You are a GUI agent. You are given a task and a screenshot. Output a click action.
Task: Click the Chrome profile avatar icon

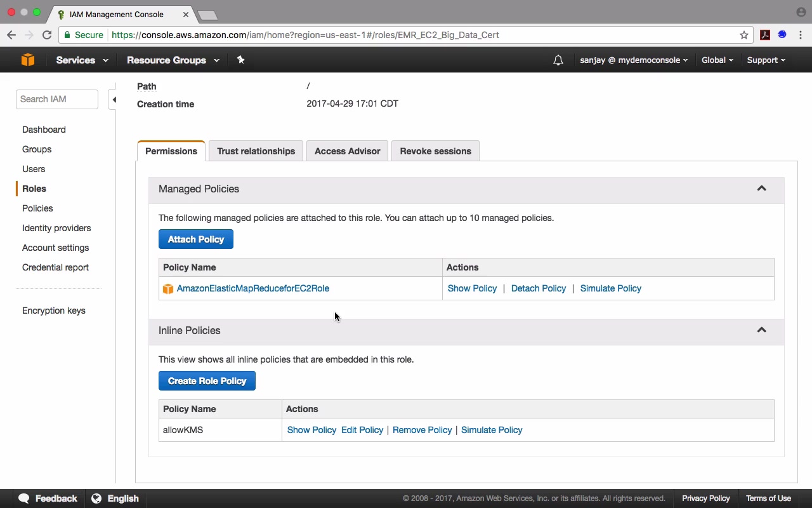pyautogui.click(x=801, y=12)
